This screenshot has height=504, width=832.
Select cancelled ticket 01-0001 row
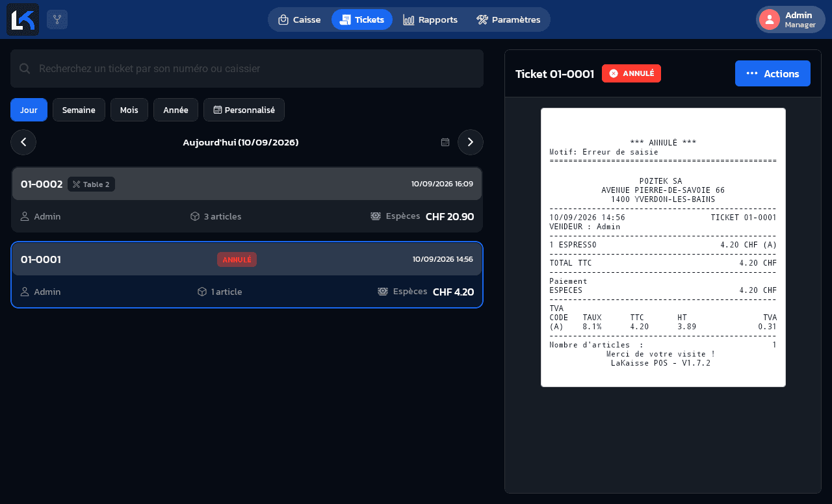[247, 275]
